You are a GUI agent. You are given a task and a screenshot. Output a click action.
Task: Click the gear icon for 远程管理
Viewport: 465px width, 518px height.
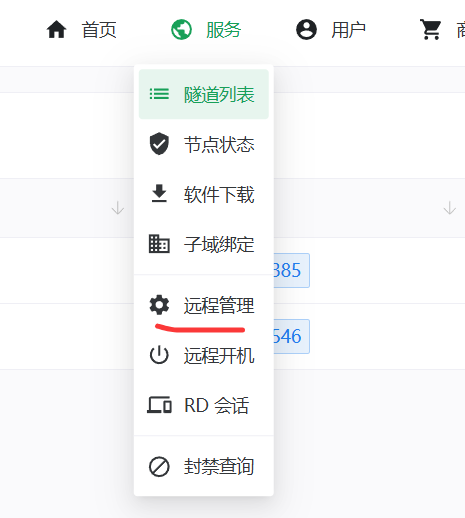click(159, 305)
